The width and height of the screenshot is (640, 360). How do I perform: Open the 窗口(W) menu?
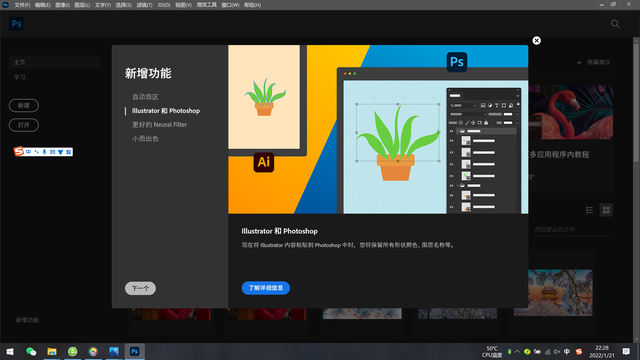point(230,5)
